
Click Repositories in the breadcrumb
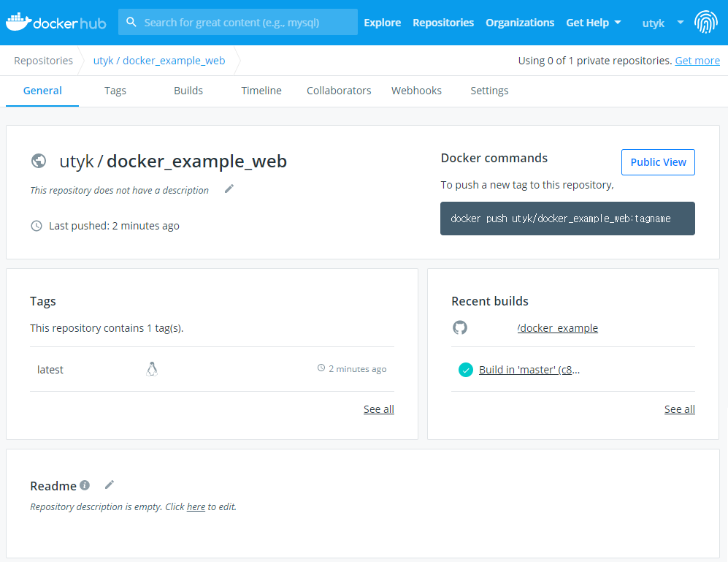(43, 61)
